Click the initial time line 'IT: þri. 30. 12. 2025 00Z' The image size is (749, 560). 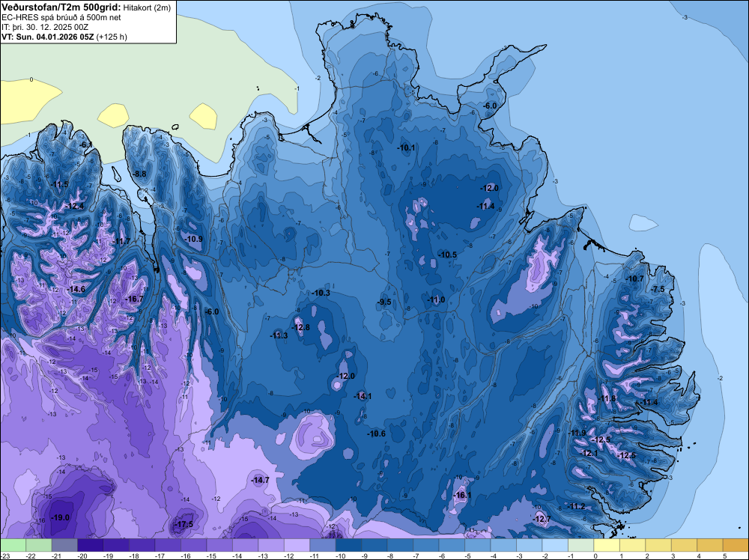point(46,27)
